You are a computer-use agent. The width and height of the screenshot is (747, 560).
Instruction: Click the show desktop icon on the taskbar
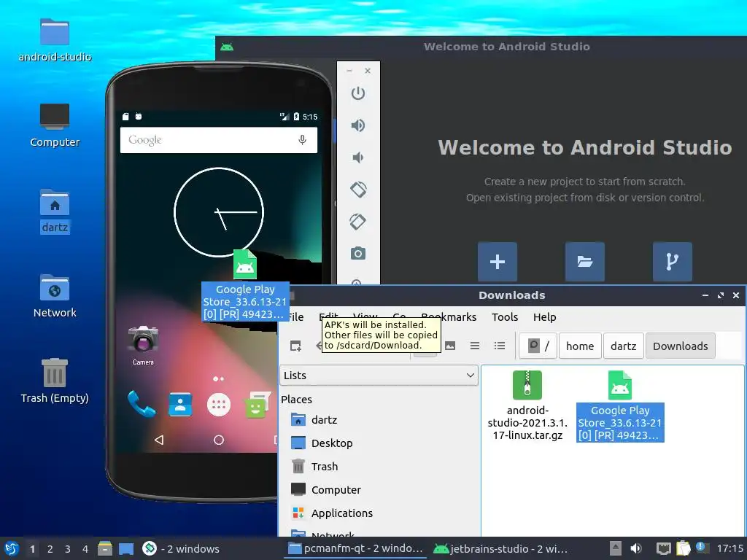125,548
